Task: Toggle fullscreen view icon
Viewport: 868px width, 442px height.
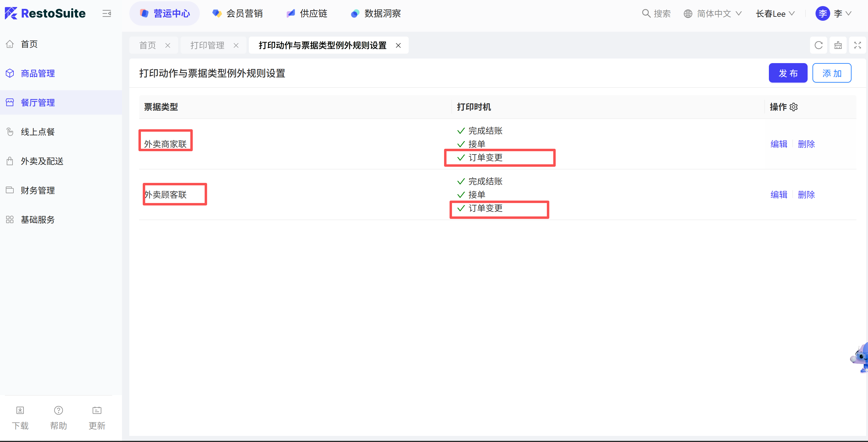Action: (x=857, y=45)
